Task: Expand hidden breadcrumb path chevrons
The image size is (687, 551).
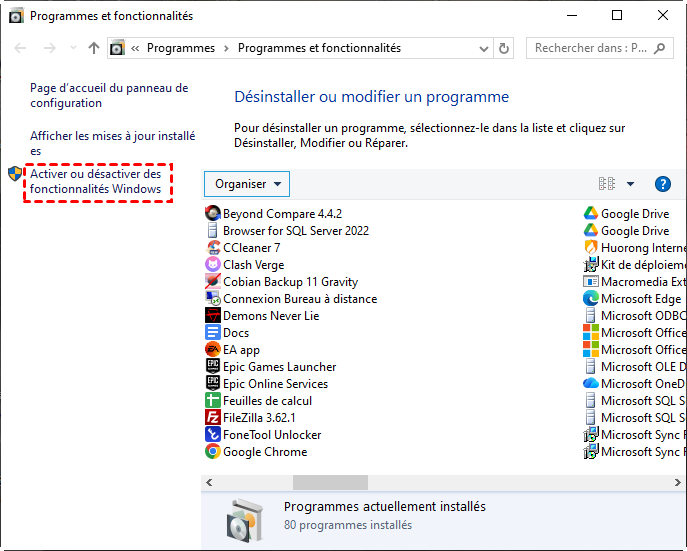Action: [135, 48]
